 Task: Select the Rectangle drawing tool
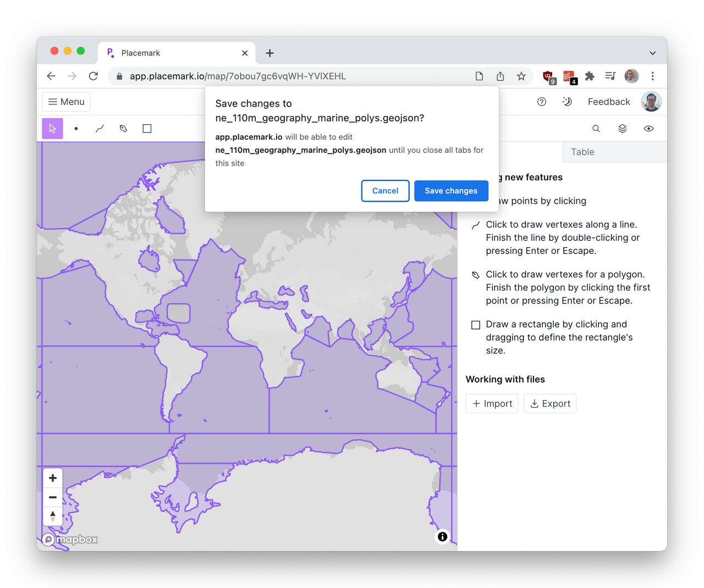point(146,128)
